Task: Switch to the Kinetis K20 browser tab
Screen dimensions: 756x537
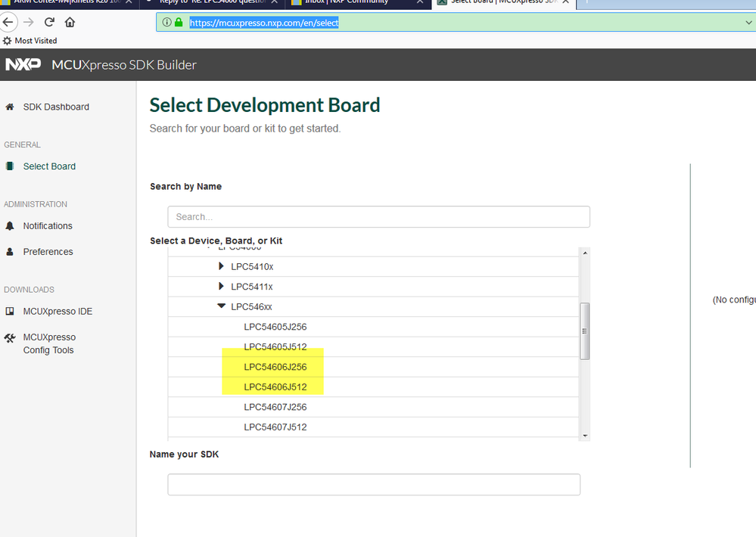Action: click(x=67, y=2)
